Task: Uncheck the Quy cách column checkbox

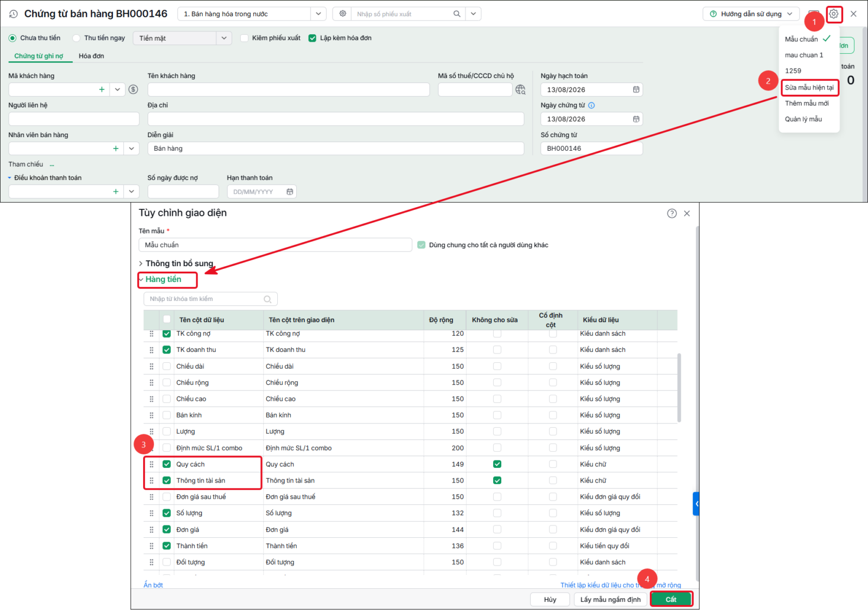Action: click(167, 464)
